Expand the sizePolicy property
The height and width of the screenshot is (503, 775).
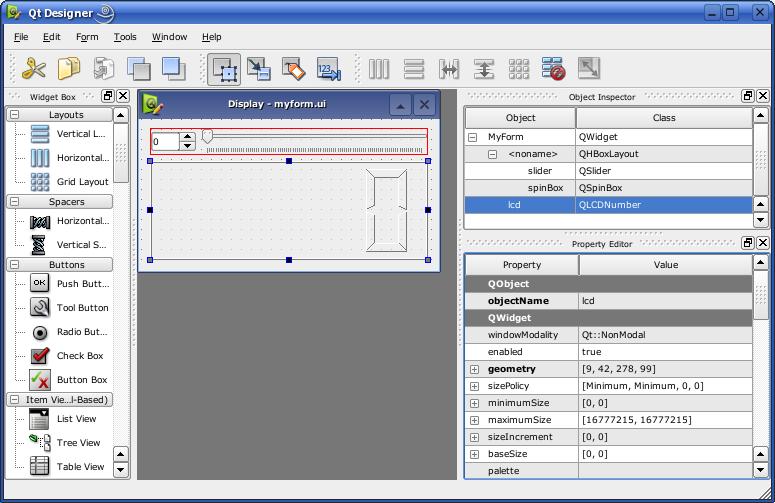[474, 386]
